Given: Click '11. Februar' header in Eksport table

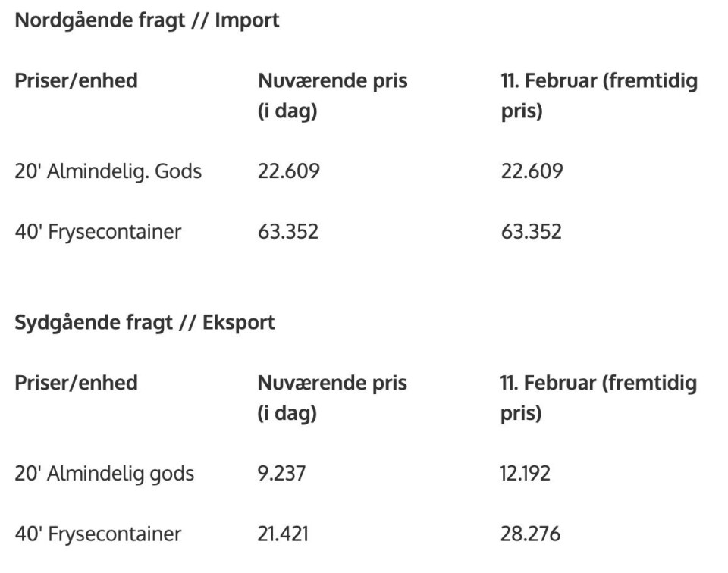Looking at the screenshot, I should coord(599,383).
